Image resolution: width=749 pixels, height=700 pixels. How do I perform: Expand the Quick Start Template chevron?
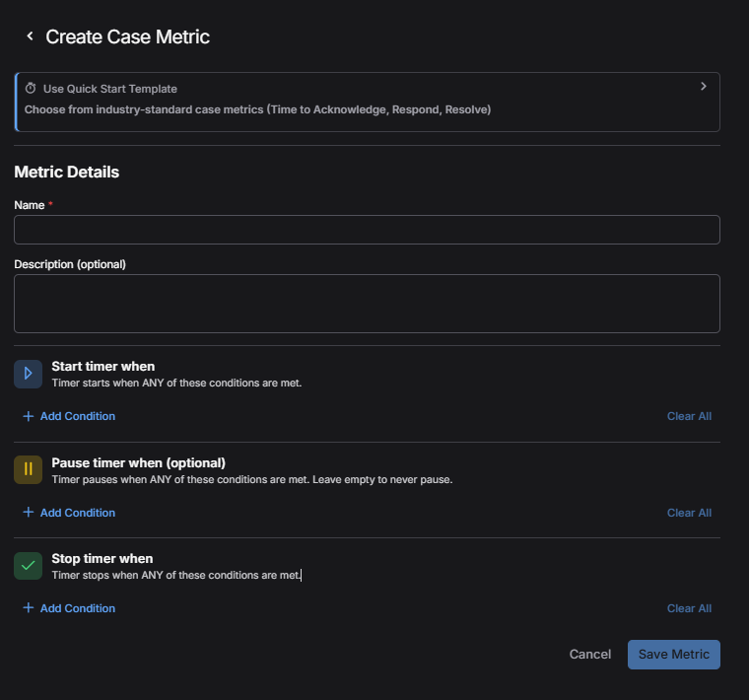(x=703, y=86)
